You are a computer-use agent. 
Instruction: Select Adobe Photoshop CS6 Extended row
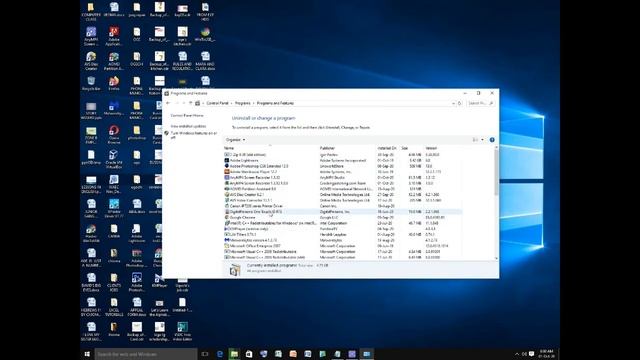click(x=343, y=166)
